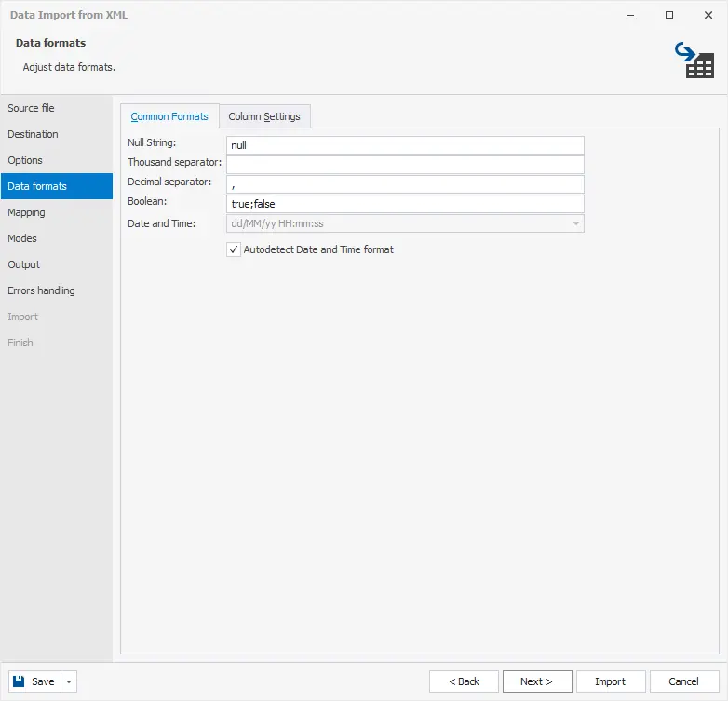Click the Save floppy disk icon
Viewport: 728px width, 701px height.
[x=20, y=681]
